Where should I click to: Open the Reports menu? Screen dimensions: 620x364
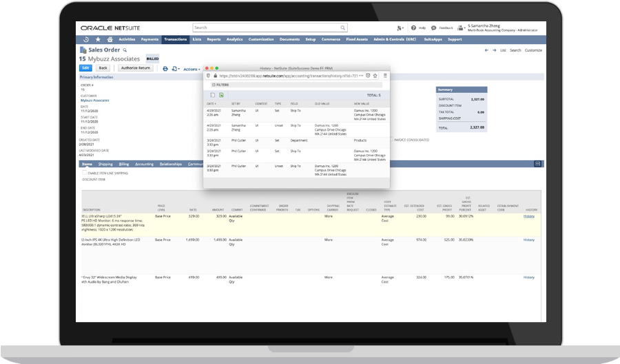point(214,39)
